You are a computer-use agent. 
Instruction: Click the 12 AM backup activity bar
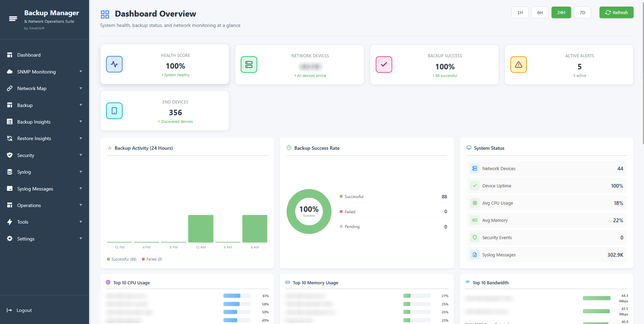[x=201, y=229]
